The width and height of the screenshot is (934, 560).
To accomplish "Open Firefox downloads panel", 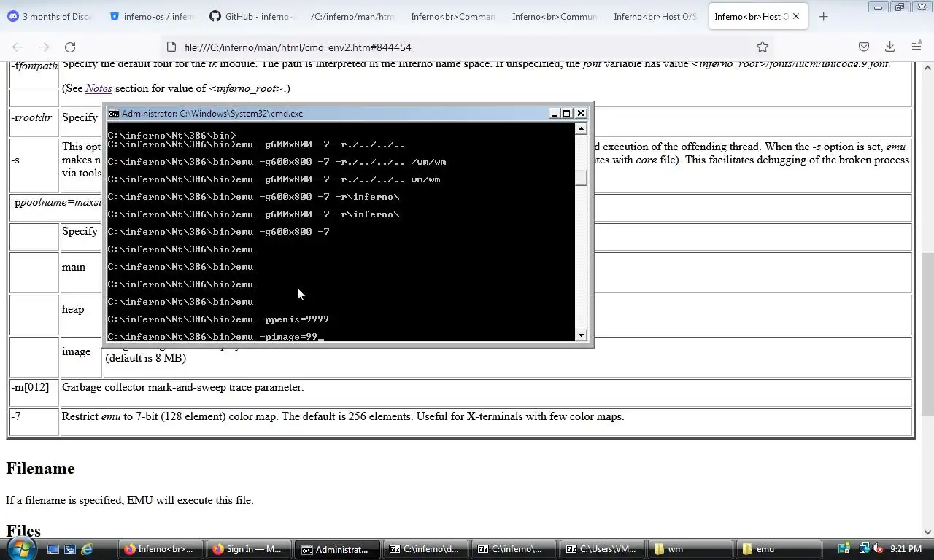I will pyautogui.click(x=890, y=47).
